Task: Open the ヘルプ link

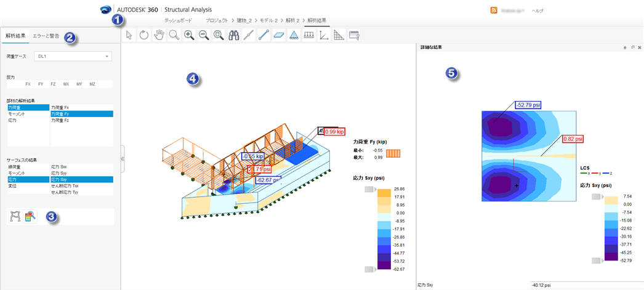Action: pyautogui.click(x=537, y=10)
